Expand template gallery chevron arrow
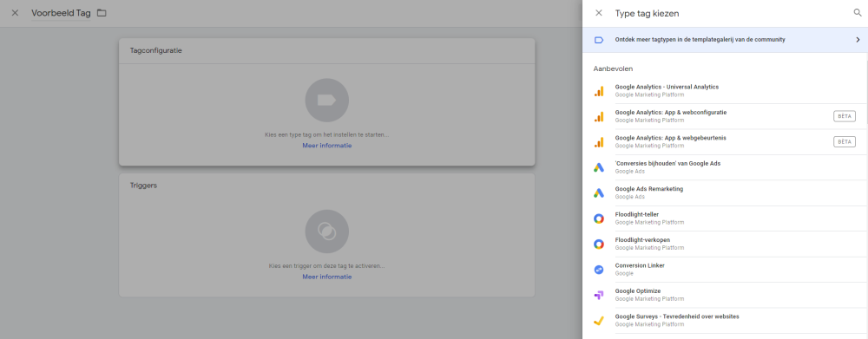The image size is (868, 339). (858, 40)
